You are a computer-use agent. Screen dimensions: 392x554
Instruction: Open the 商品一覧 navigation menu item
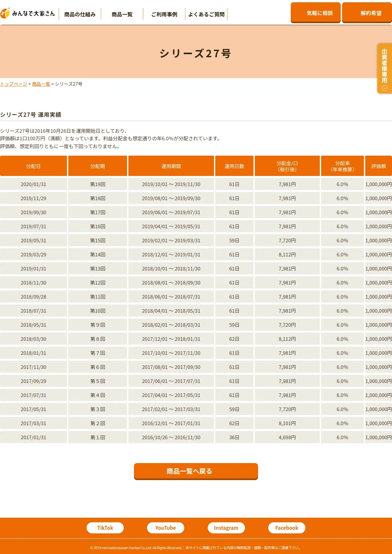[x=122, y=14]
